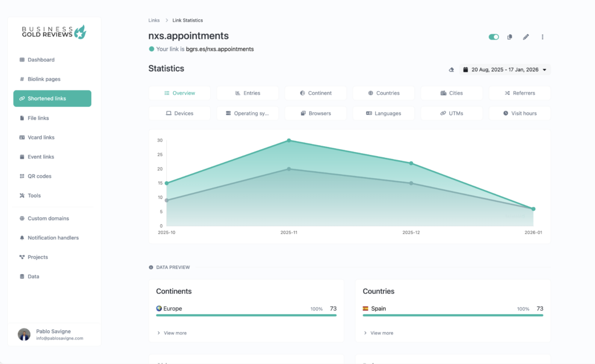The width and height of the screenshot is (595, 364).
Task: Click the eraser reset statistics icon
Action: (x=451, y=70)
